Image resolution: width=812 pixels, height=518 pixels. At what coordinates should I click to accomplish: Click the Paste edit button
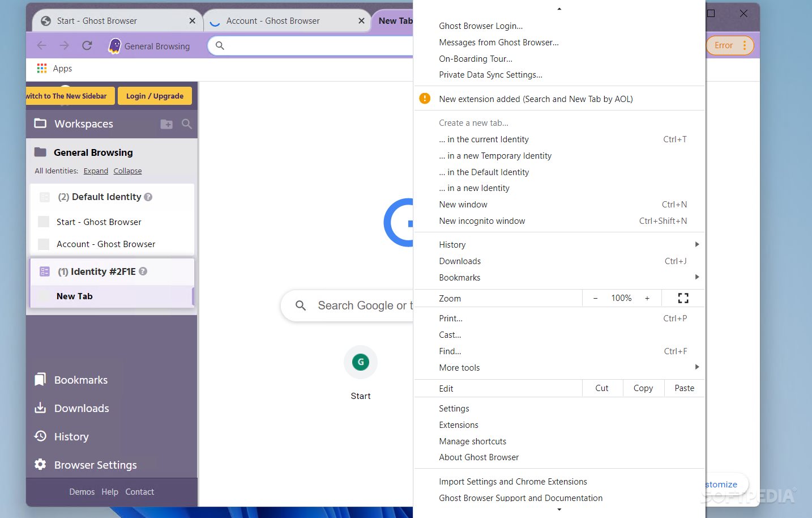click(685, 388)
